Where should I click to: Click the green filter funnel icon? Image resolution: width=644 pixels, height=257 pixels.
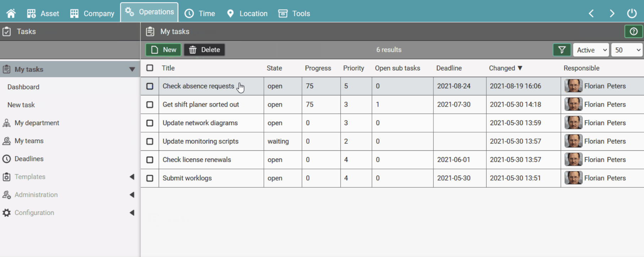coord(562,50)
